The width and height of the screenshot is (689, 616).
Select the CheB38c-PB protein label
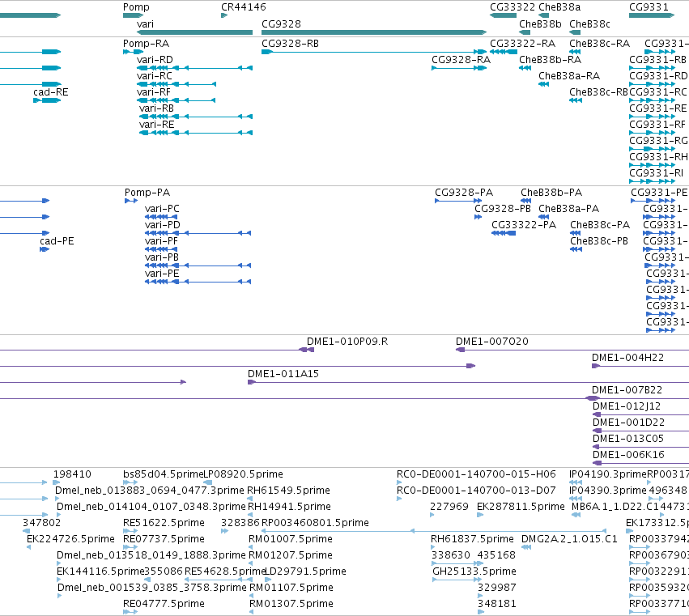click(x=599, y=241)
